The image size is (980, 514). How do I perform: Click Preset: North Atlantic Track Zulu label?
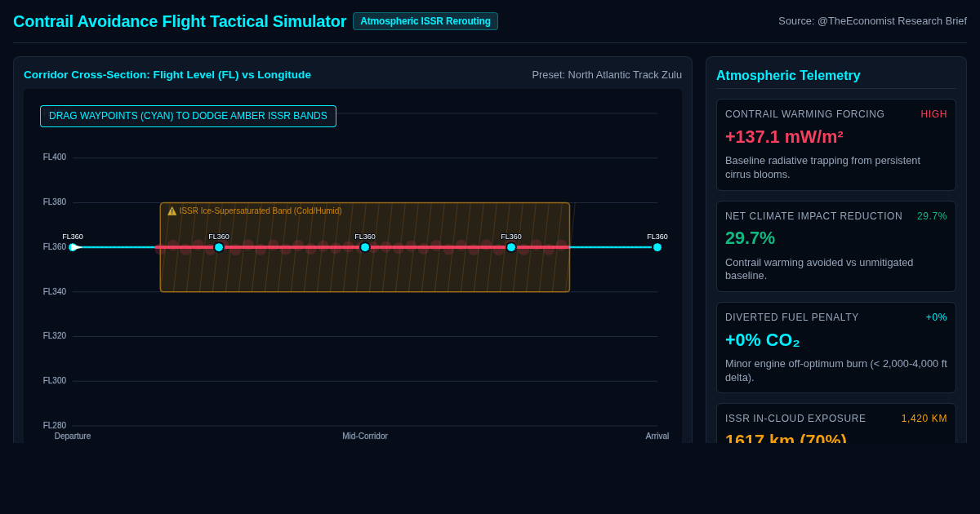pyautogui.click(x=607, y=75)
